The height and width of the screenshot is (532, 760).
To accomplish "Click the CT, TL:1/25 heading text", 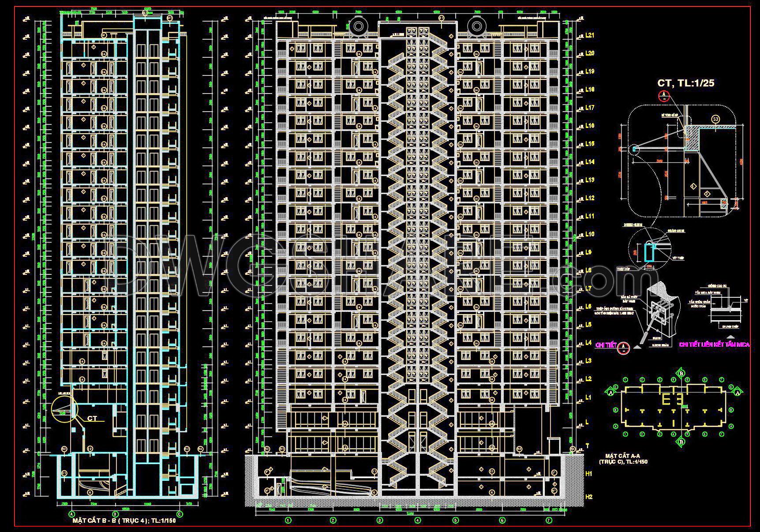I will pos(686,83).
